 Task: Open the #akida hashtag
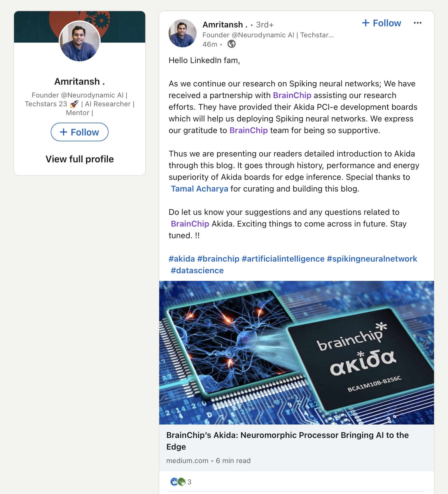pos(182,259)
